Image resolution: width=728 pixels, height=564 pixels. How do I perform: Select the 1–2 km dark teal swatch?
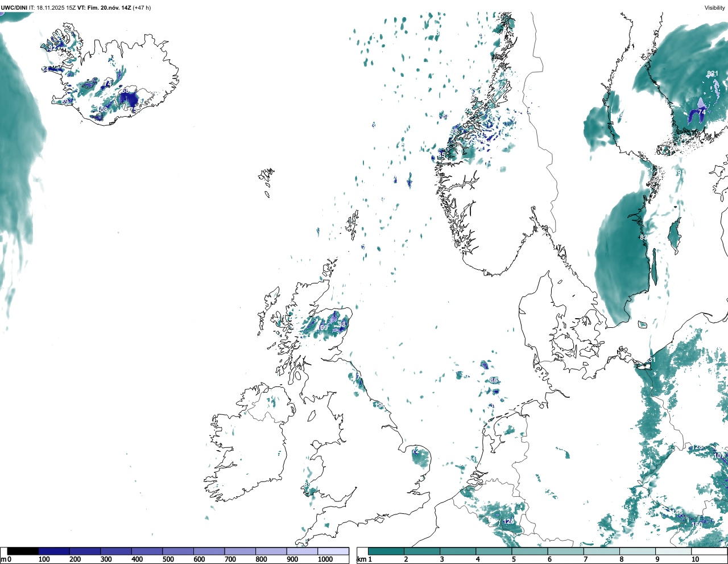click(x=386, y=551)
